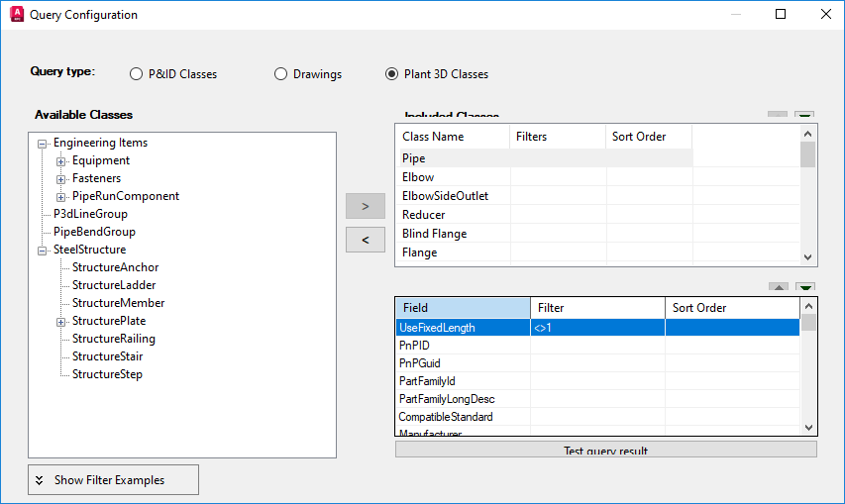Expand the PipeRunComponent node

(x=61, y=196)
